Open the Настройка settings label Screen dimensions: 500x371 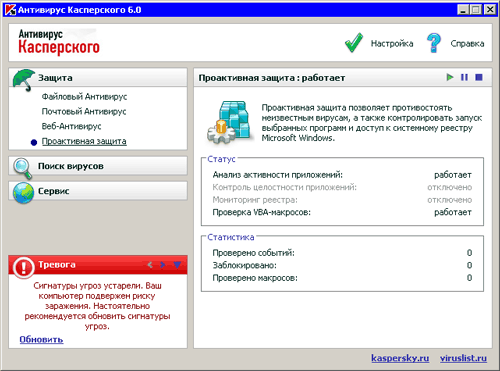click(x=392, y=44)
